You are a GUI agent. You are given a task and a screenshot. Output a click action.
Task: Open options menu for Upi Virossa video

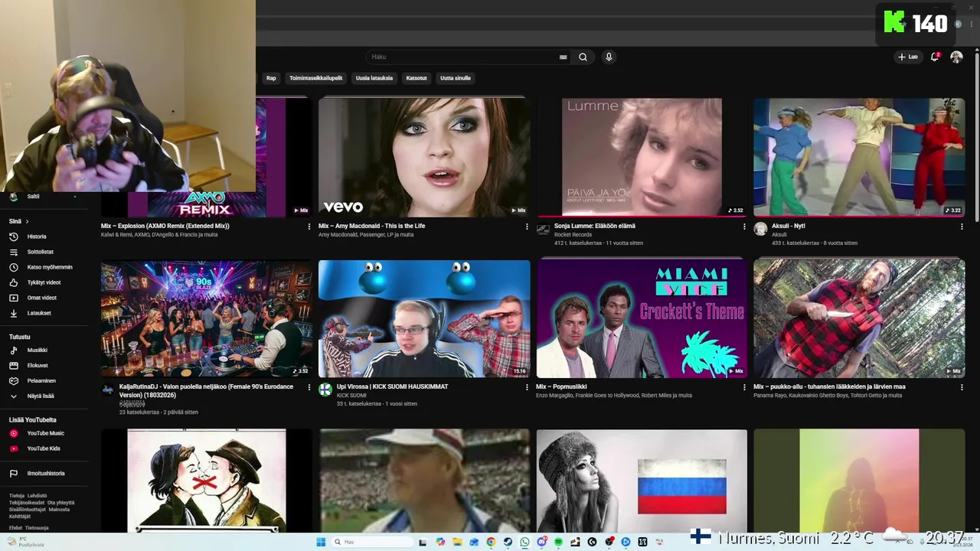(x=527, y=387)
